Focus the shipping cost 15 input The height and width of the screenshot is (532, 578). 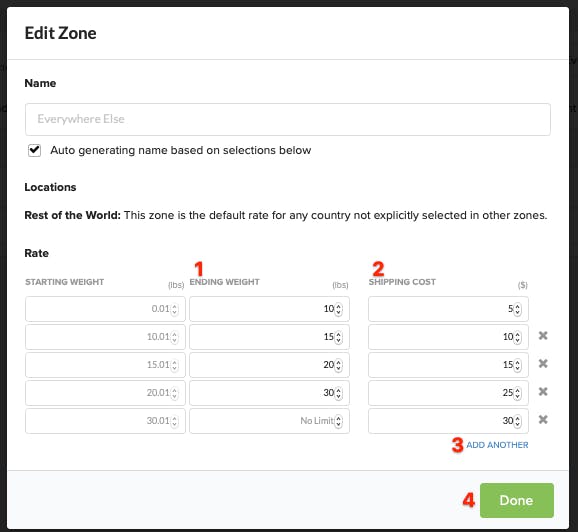pyautogui.click(x=448, y=365)
